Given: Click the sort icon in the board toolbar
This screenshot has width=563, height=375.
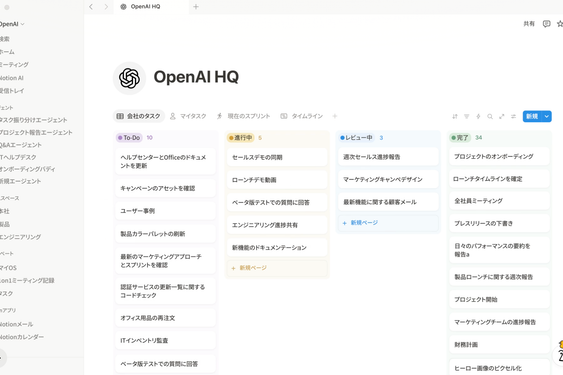Looking at the screenshot, I should click(455, 116).
